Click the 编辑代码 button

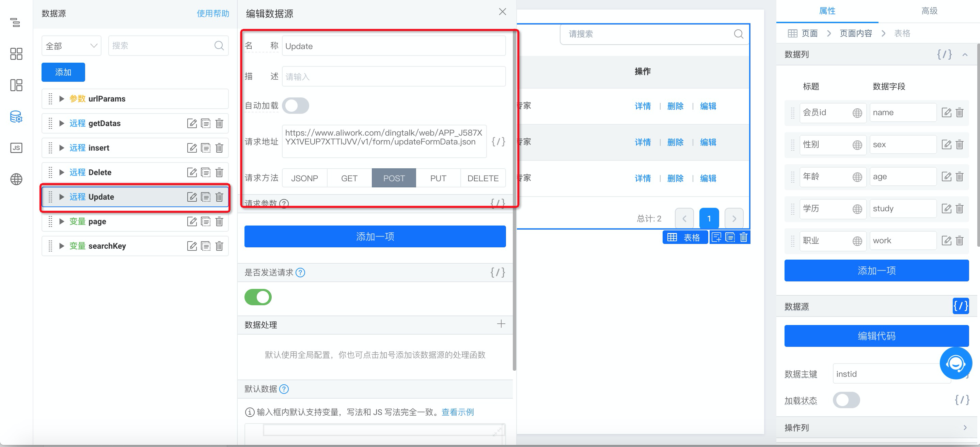point(876,336)
